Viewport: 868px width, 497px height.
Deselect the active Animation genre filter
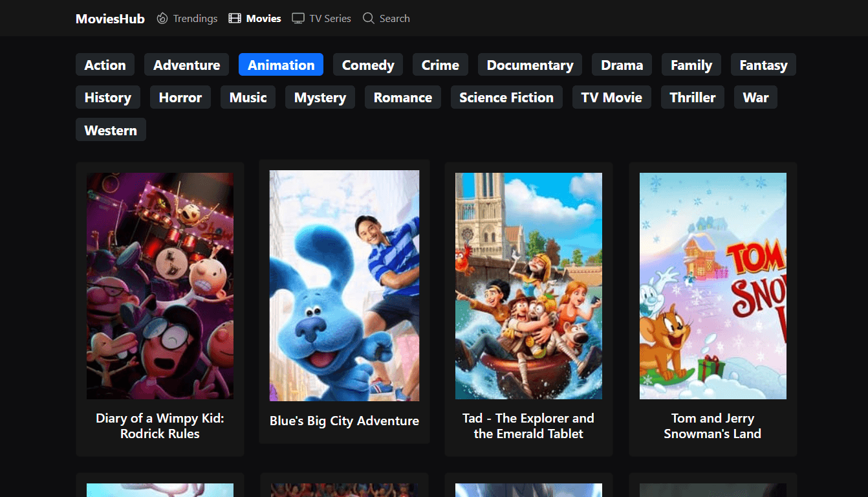pos(281,65)
